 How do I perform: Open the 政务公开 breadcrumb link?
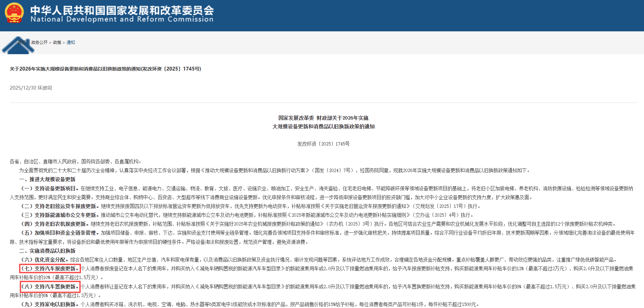click(x=39, y=43)
